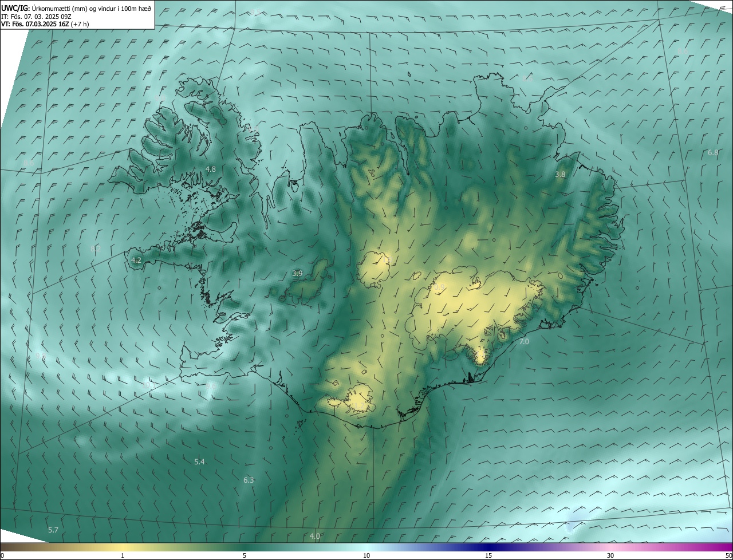Click the 3.9 value near the western glacier
The image size is (733, 560).
click(297, 274)
